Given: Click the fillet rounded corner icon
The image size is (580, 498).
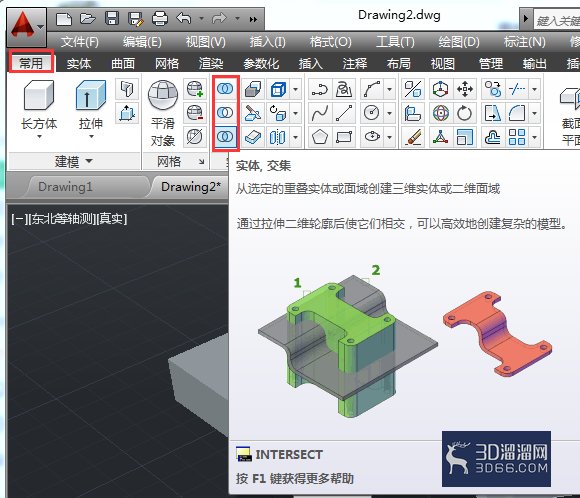Looking at the screenshot, I should pyautogui.click(x=517, y=113).
